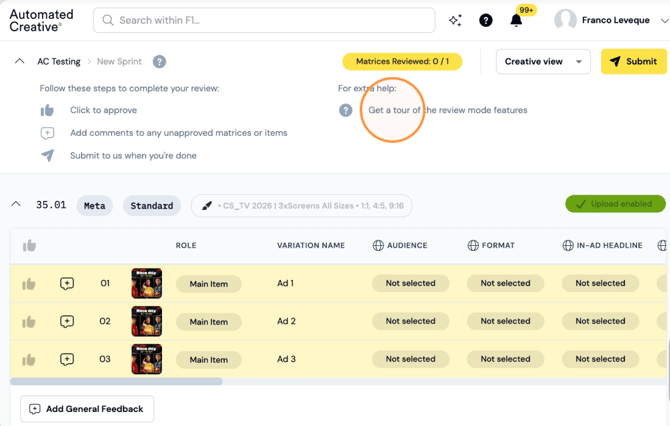Click thumbs-up icon beside Click to approve
Image resolution: width=670 pixels, height=426 pixels.
(x=47, y=110)
